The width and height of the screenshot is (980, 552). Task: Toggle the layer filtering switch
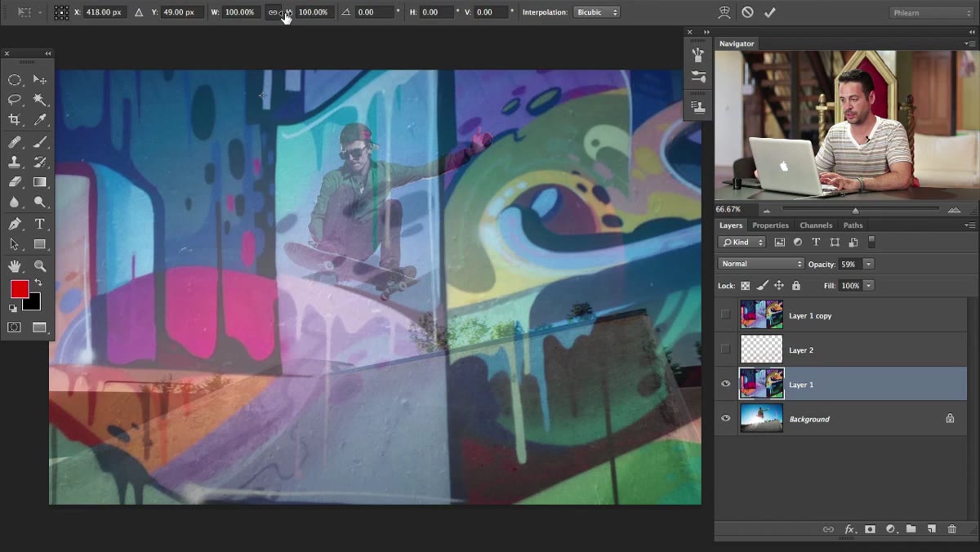coord(871,242)
